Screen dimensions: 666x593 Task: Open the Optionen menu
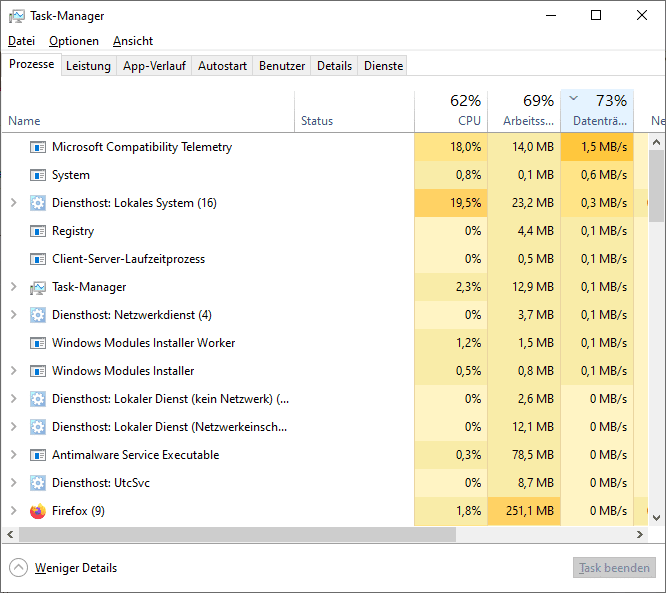click(x=74, y=41)
